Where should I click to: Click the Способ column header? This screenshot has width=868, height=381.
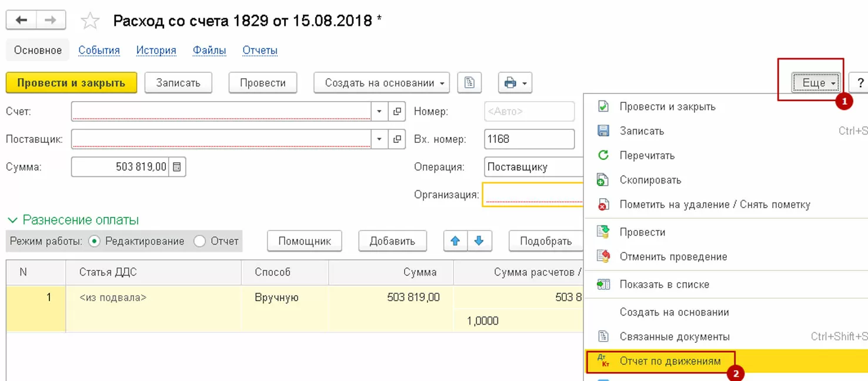coord(285,272)
